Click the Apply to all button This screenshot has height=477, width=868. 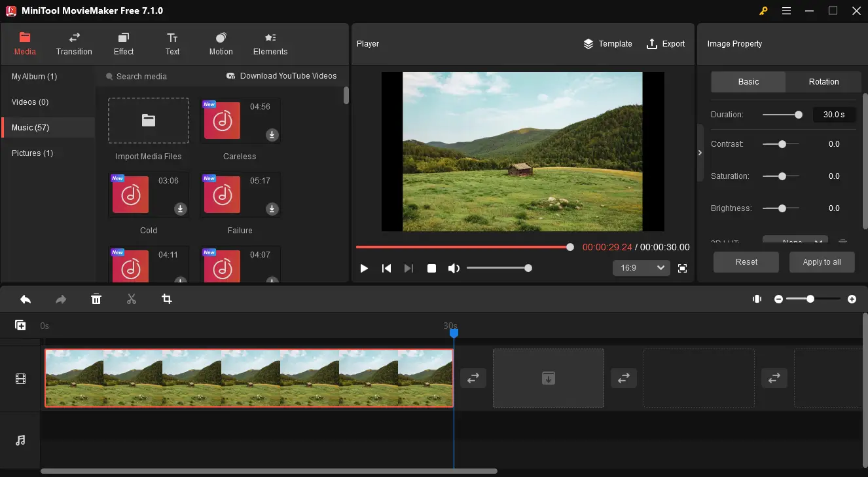point(822,262)
